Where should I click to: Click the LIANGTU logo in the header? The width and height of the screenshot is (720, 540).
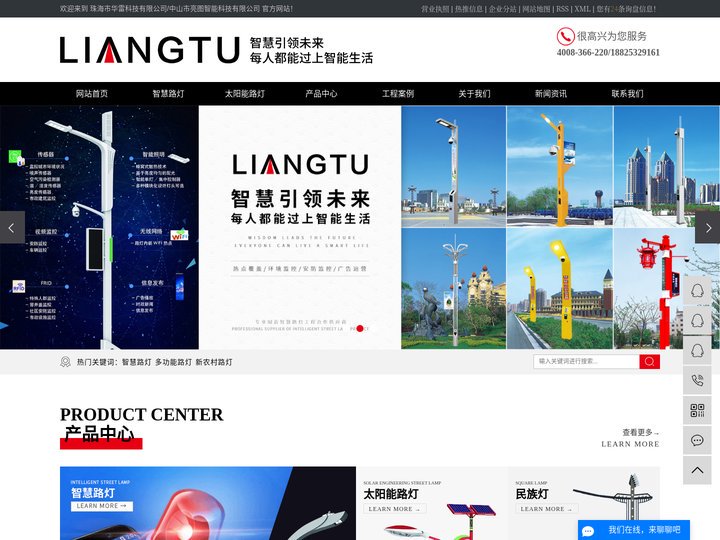(149, 50)
